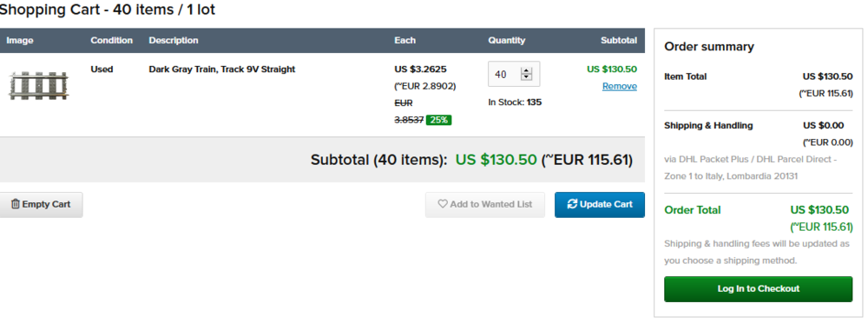The width and height of the screenshot is (868, 323).
Task: Remove the Track 9V Straight item
Action: pyautogui.click(x=620, y=87)
